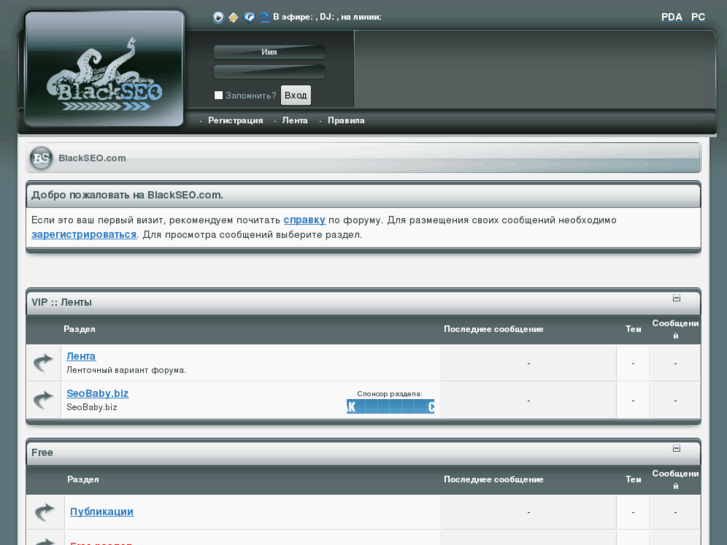This screenshot has width=727, height=545.
Task: Click the arrow icon beside SeoBaby.biz forum
Action: pos(43,400)
